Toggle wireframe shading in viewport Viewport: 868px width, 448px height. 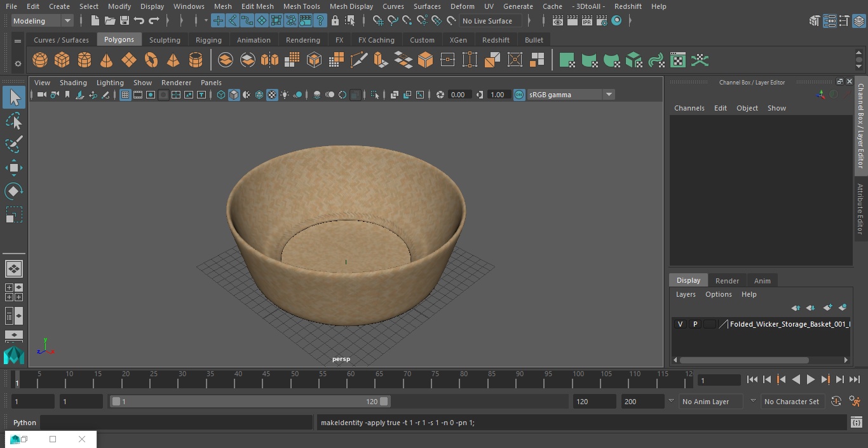(x=221, y=95)
